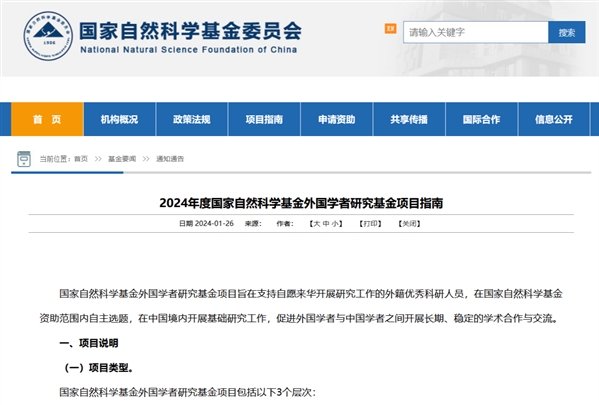Viewport: 599px width, 405px height.
Task: Open the 信息公开 menu item
Action: coord(554,119)
